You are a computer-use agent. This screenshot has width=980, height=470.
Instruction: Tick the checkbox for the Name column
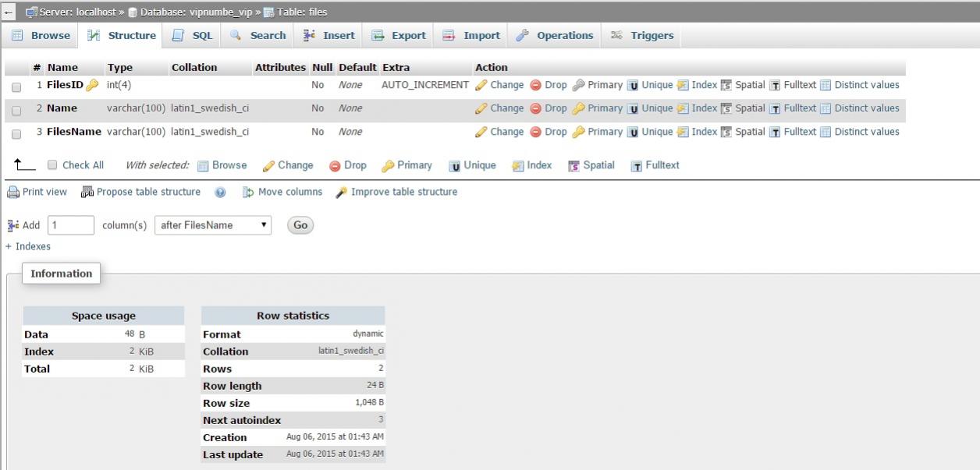[x=16, y=111]
